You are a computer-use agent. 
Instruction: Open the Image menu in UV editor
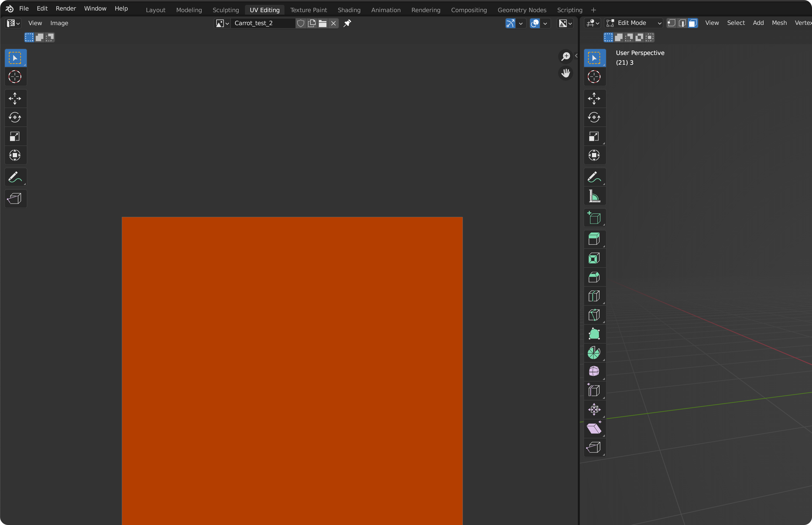(x=59, y=23)
